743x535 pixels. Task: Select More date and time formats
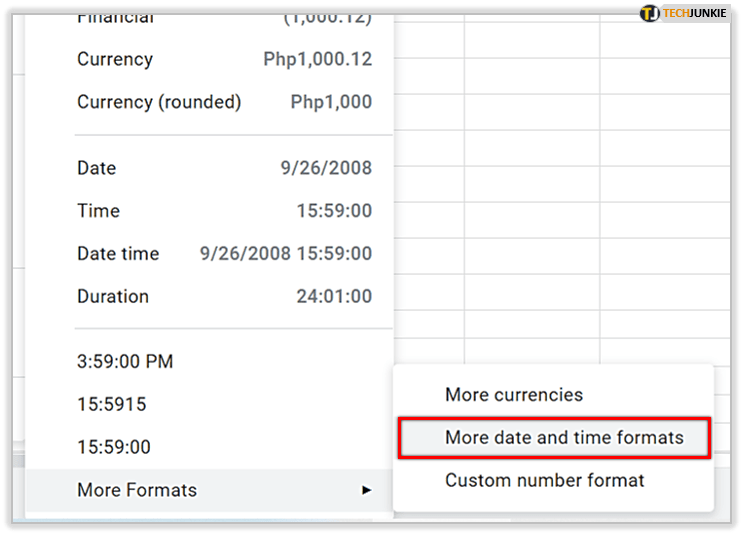[x=564, y=437]
